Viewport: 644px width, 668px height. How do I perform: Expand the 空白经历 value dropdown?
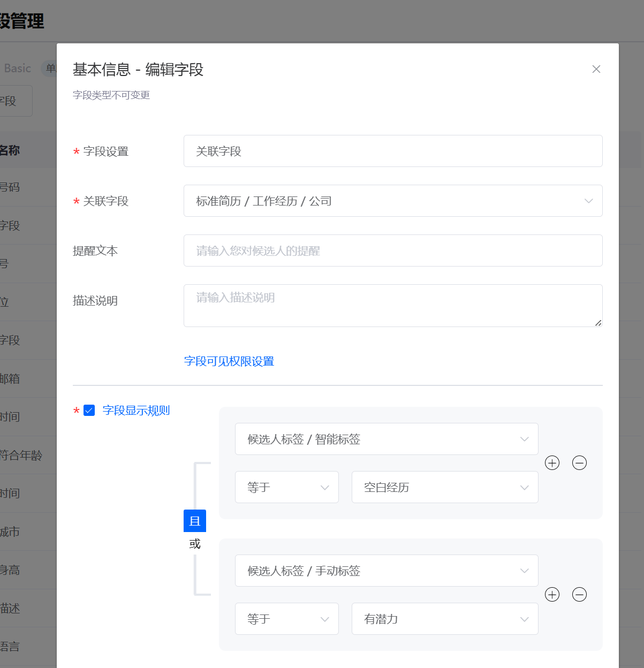[x=445, y=487]
